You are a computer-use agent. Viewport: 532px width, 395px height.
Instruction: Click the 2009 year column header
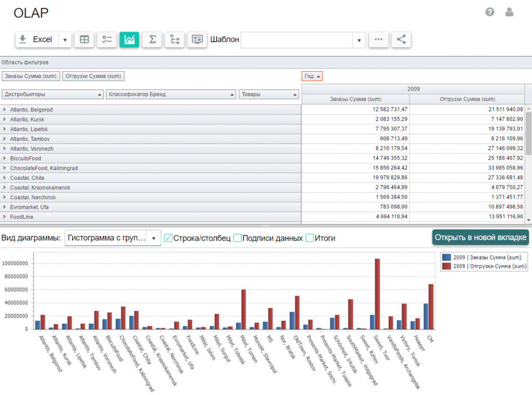click(x=413, y=89)
